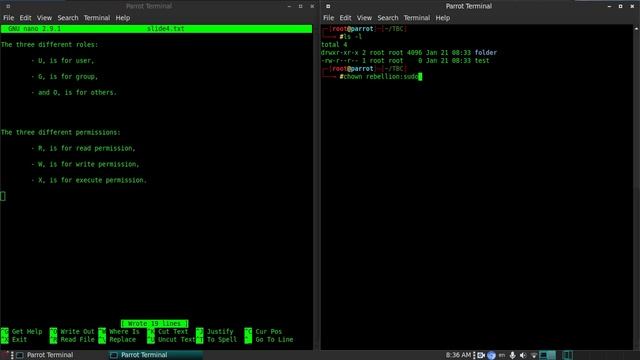Select the highlighted Parrot Terminal taskbar button
The height and width of the screenshot is (360, 640).
(x=155, y=355)
